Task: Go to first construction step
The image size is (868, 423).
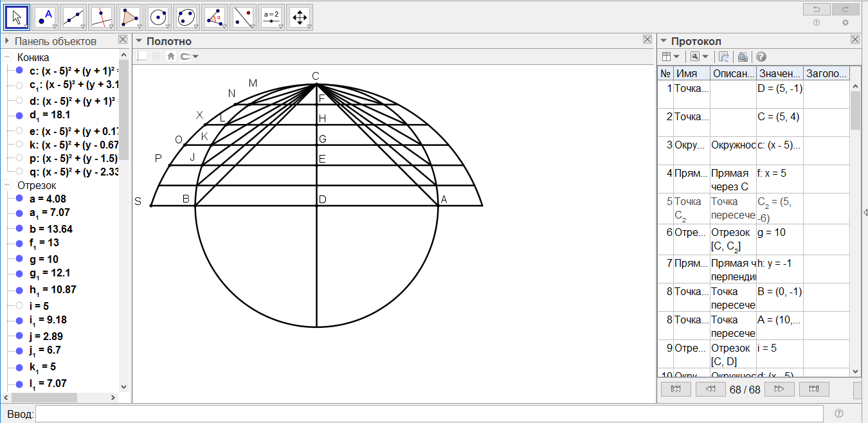Action: pyautogui.click(x=676, y=389)
